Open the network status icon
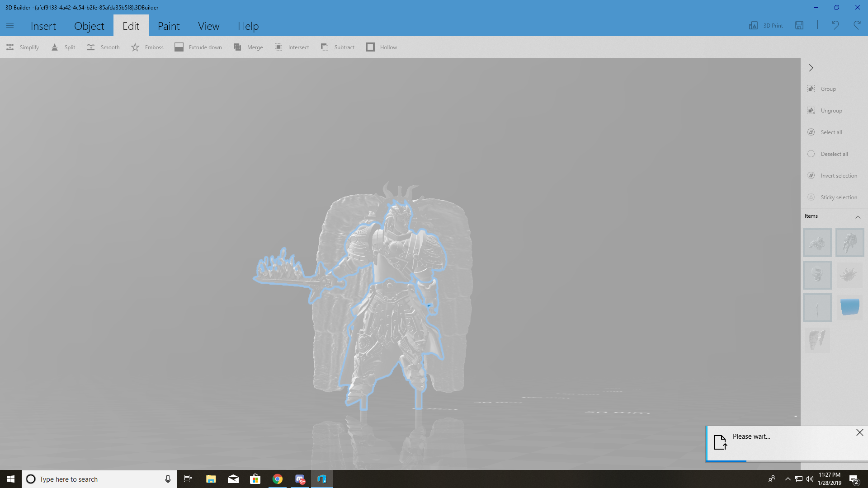868x488 pixels. coord(799,479)
